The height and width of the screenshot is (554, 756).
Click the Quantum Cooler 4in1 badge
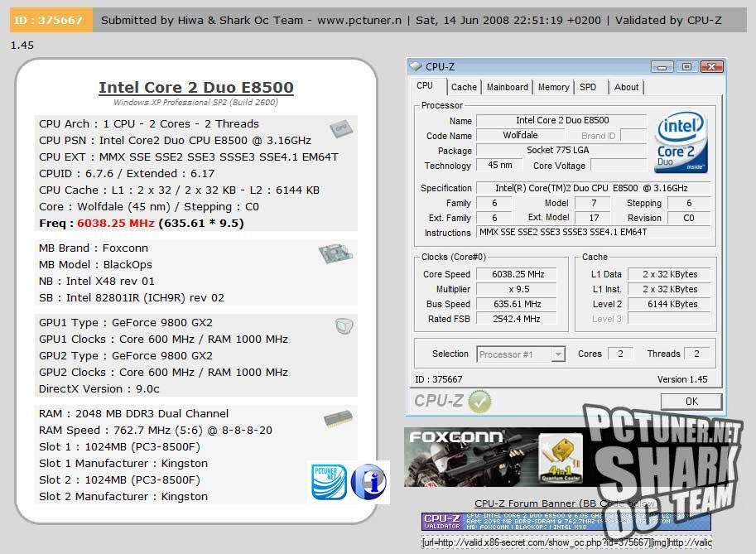(x=561, y=459)
